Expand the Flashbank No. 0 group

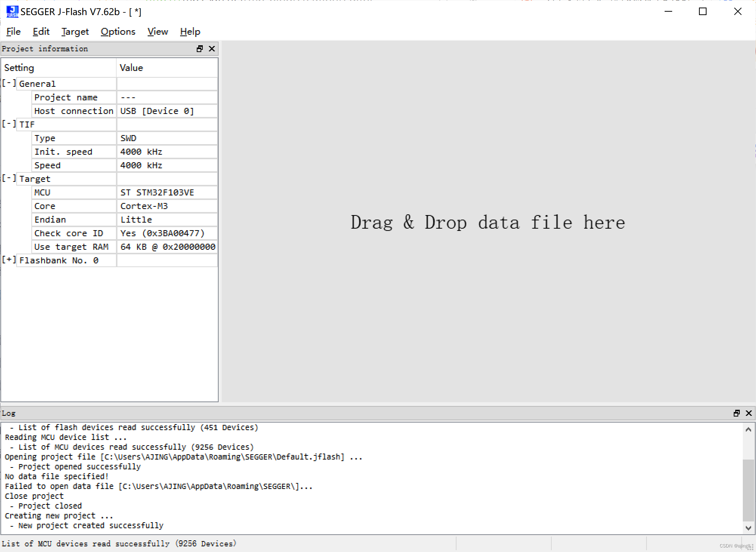[9, 260]
